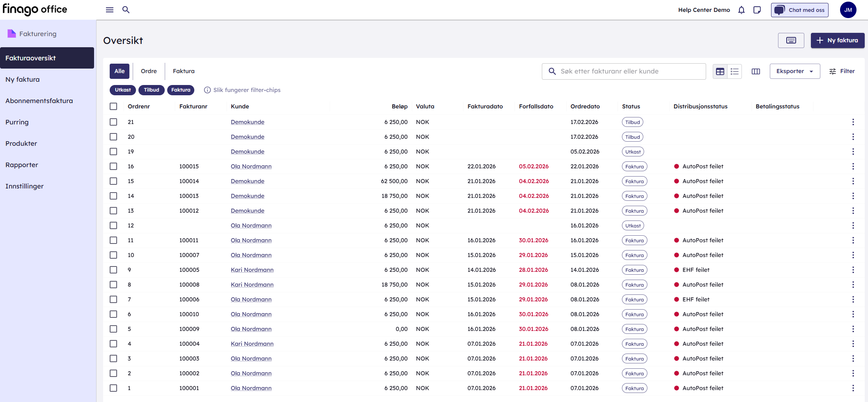Open Purring in the sidebar
868x402 pixels.
coord(17,122)
